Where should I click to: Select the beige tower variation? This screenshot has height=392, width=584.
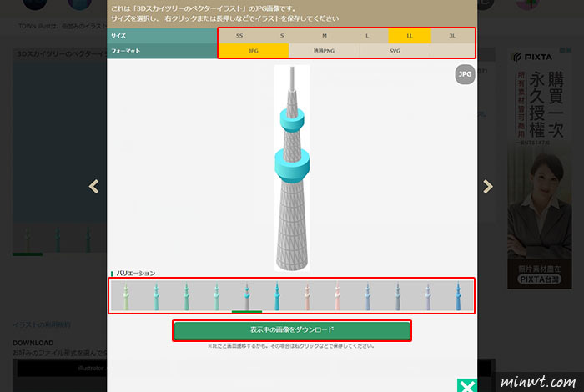307,296
